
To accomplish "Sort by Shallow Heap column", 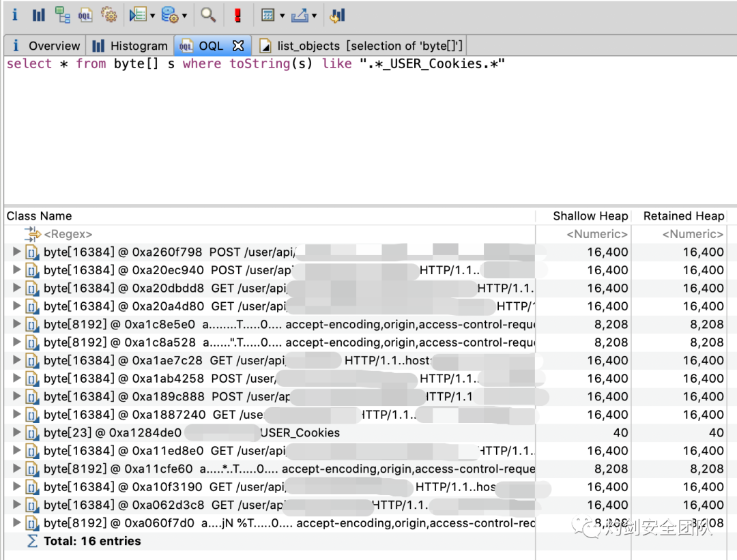I will coord(590,216).
